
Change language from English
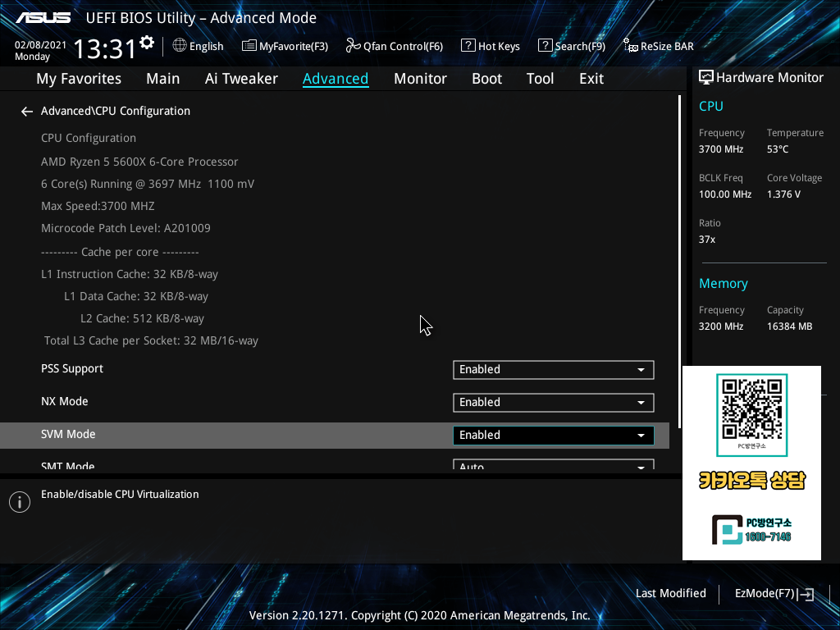pyautogui.click(x=206, y=46)
